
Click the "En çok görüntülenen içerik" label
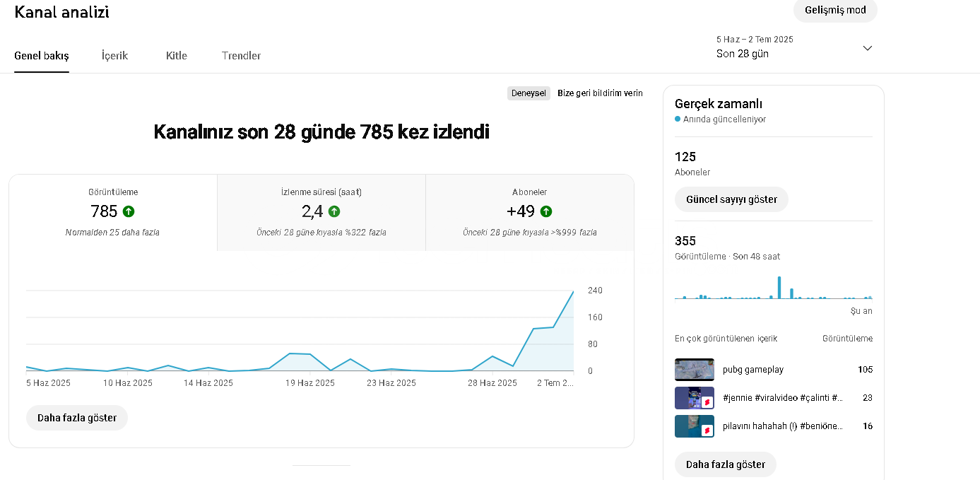tap(726, 339)
